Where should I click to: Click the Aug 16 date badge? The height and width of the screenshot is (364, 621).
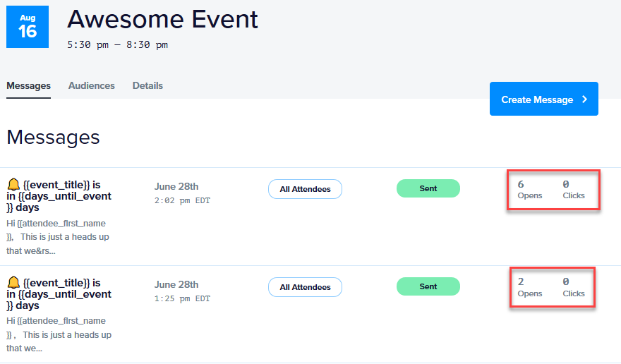28,27
